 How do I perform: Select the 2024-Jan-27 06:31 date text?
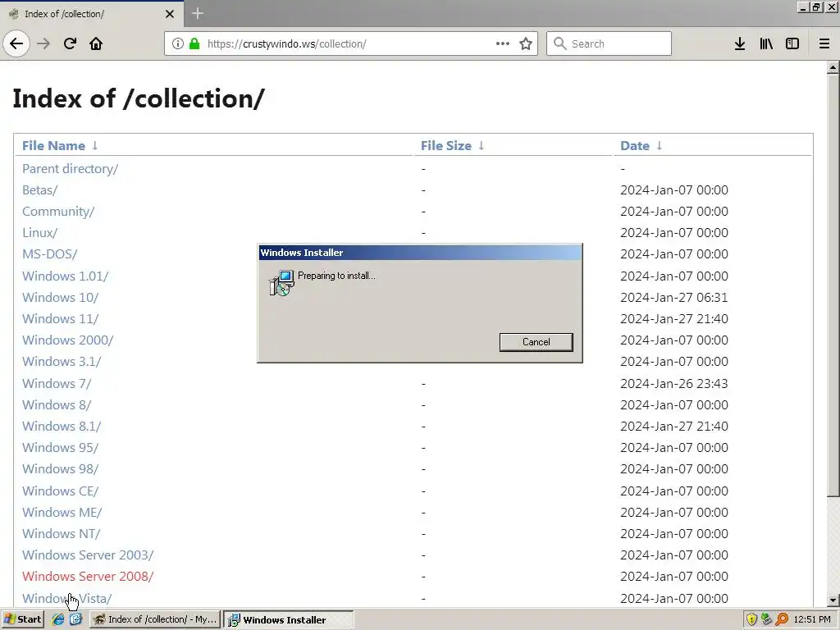(x=674, y=297)
